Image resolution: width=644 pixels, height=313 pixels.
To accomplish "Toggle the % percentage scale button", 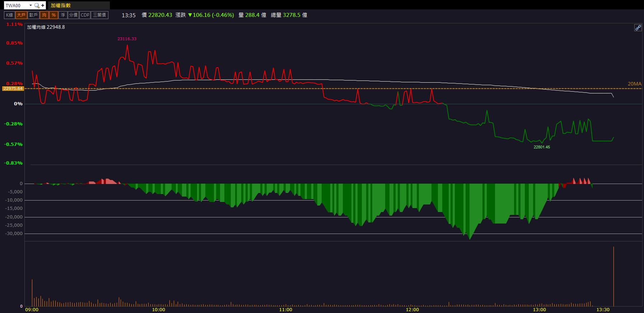I will 53,15.
